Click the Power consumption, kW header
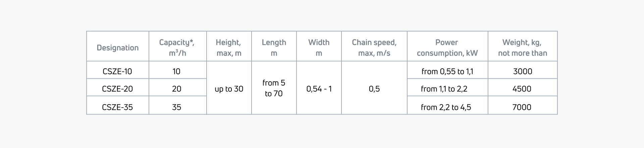 click(447, 48)
